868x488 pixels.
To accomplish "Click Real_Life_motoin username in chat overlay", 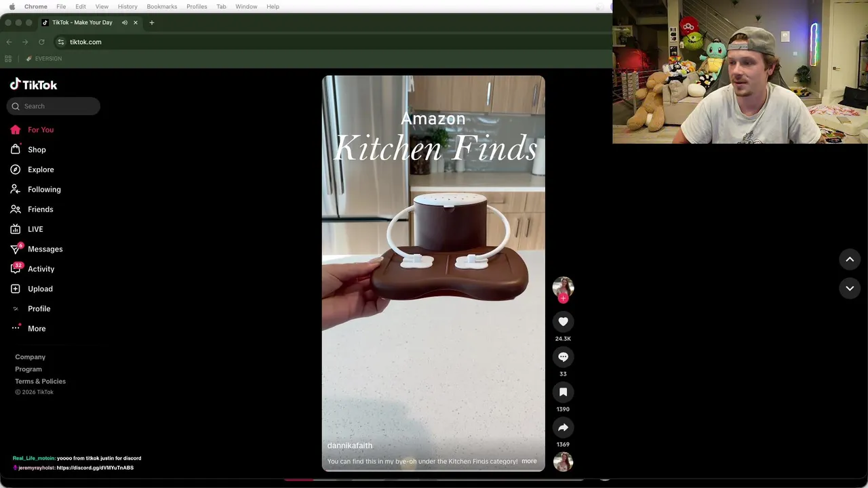I will (34, 458).
